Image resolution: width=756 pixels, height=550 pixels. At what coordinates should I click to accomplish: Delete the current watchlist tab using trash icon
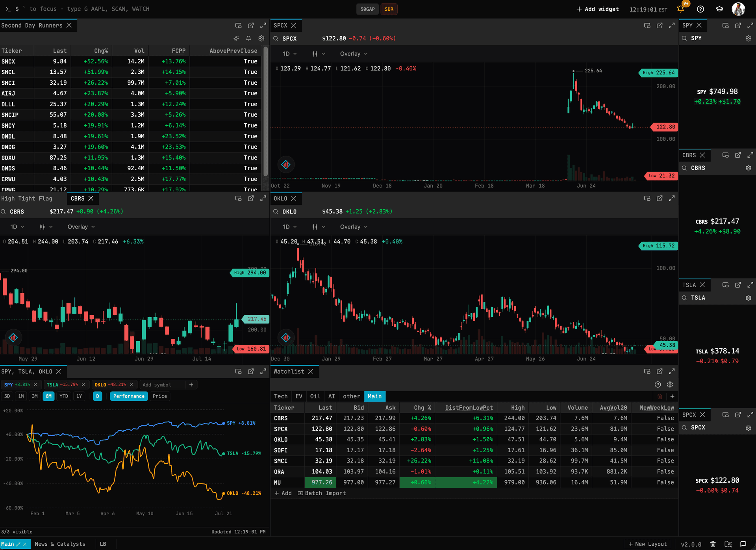[660, 396]
